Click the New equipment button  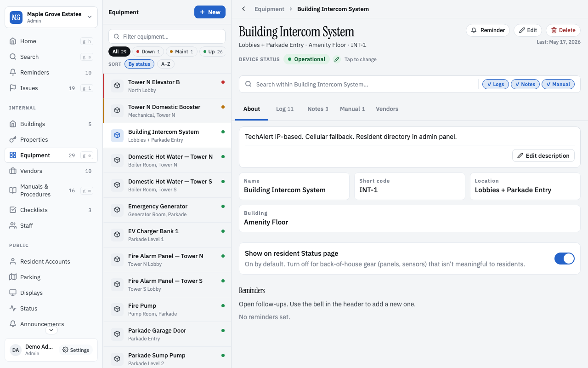[210, 12]
